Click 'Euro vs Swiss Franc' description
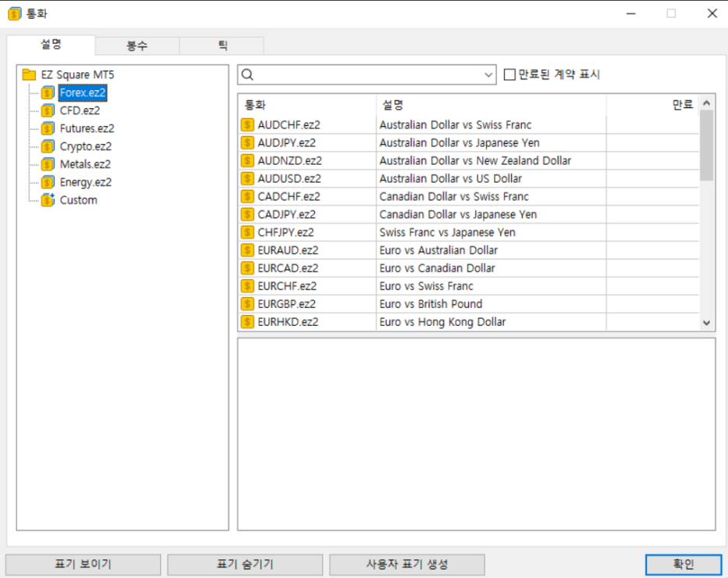This screenshot has width=728, height=578. pos(427,286)
